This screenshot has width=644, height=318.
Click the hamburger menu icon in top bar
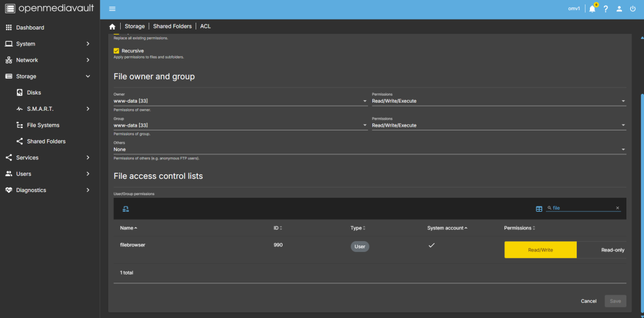coord(112,9)
